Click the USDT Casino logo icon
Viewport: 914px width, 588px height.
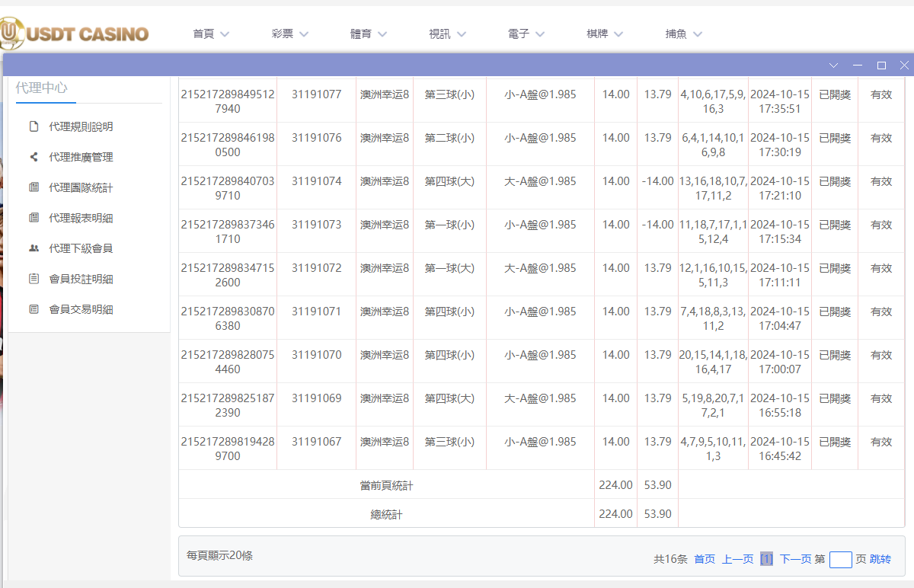coord(13,34)
